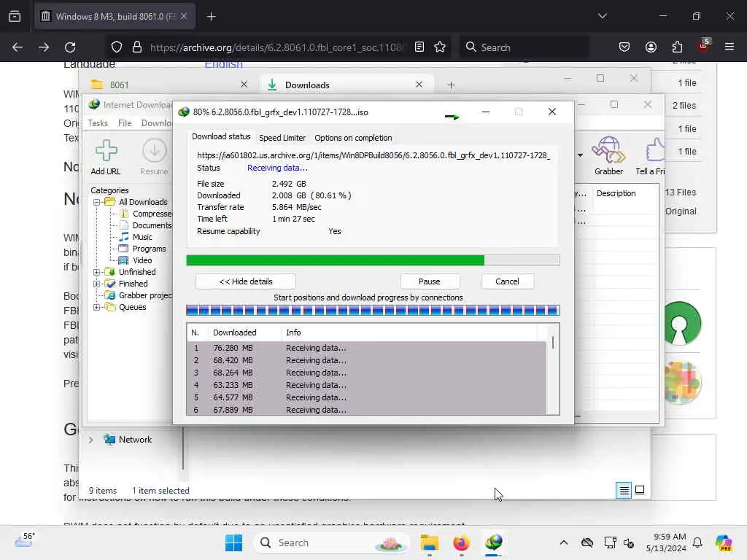Image resolution: width=747 pixels, height=560 pixels.
Task: Open notifications bell in system tray
Action: point(697,542)
